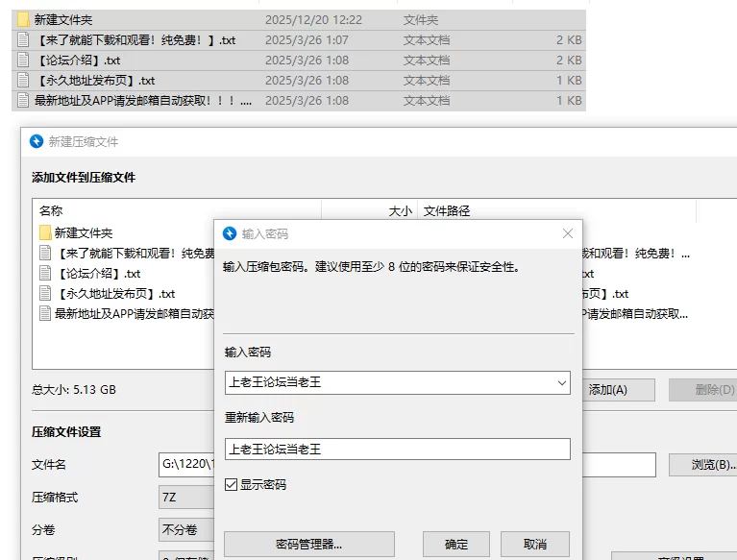Click inside the 重新输入密码 text field
The image size is (737, 560).
coord(397,449)
